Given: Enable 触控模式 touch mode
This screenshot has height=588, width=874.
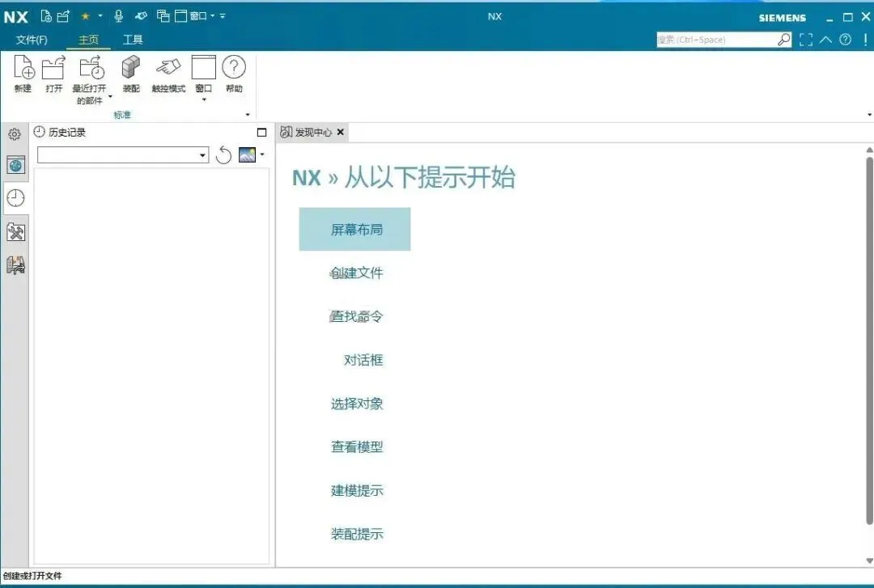Looking at the screenshot, I should (x=168, y=68).
